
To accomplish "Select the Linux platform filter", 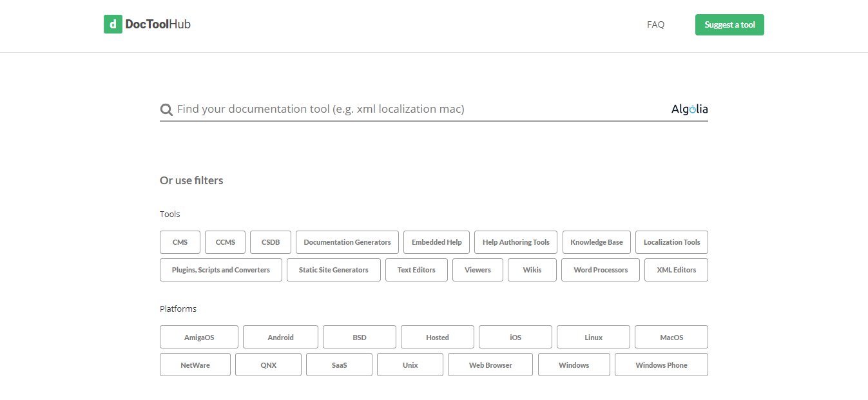I will [x=593, y=337].
